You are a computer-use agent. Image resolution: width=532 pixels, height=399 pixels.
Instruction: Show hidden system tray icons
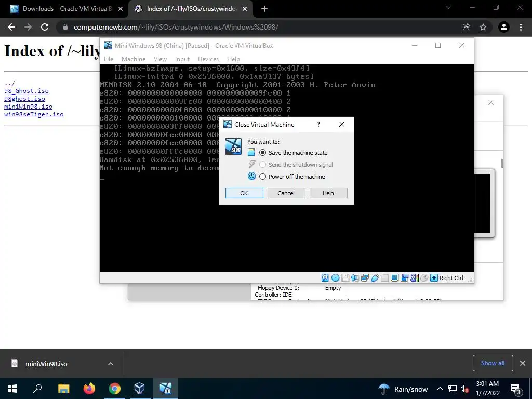coord(440,389)
